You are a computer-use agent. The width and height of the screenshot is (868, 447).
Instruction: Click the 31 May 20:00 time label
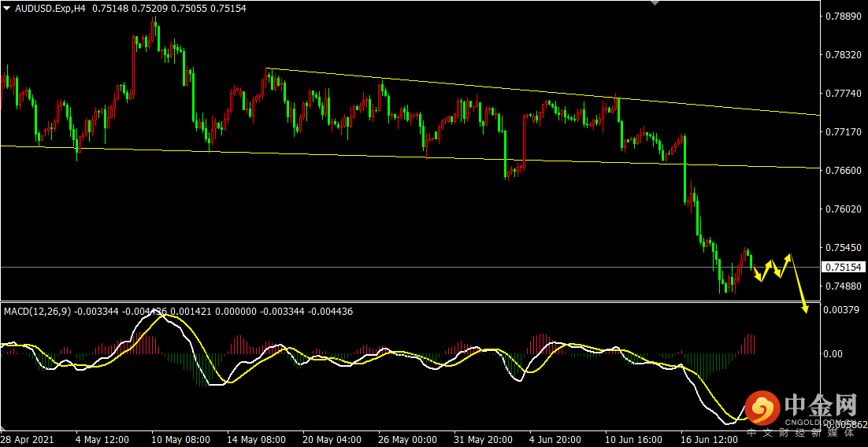[482, 441]
